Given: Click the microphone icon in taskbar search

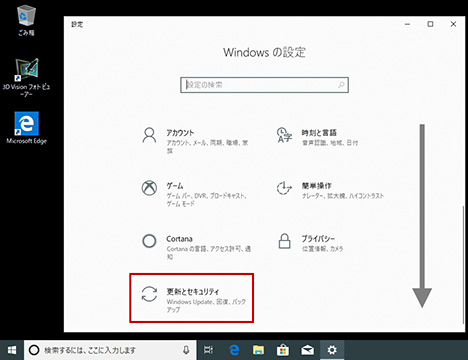Looking at the screenshot, I should (x=186, y=350).
